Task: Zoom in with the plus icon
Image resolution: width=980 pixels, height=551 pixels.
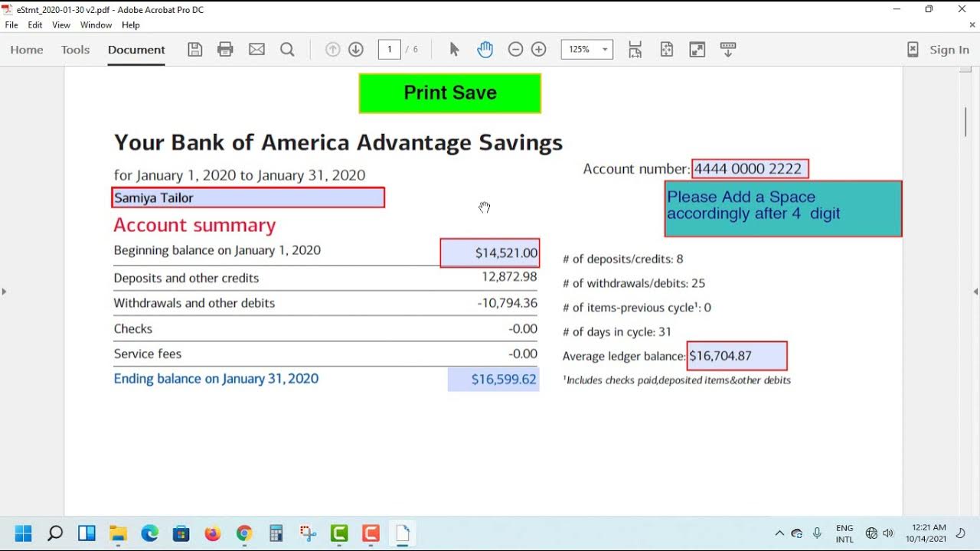Action: 539,50
